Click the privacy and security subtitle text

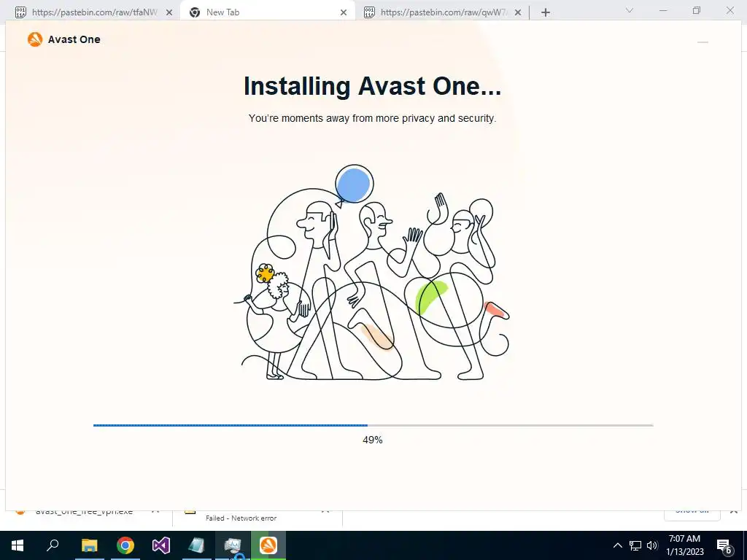(373, 118)
